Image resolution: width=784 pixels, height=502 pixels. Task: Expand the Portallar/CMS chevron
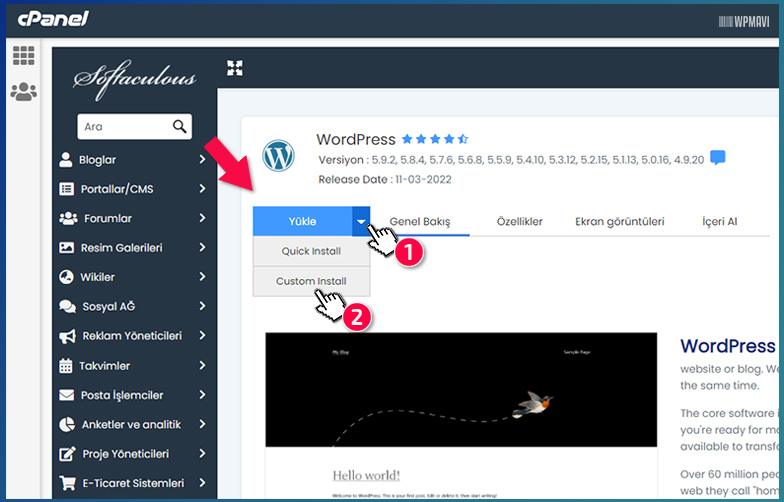point(202,188)
